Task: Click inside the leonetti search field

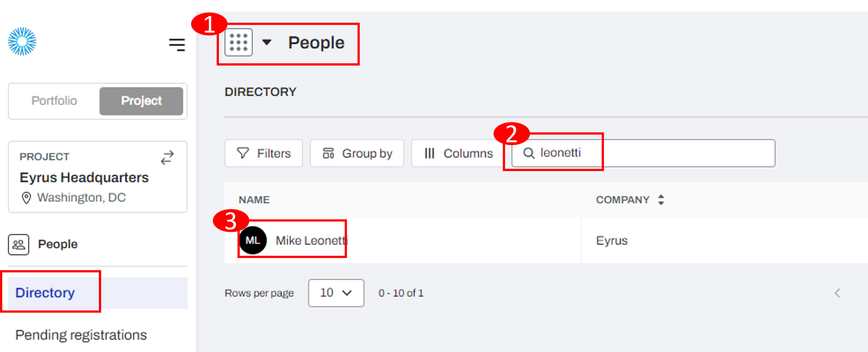Action: (x=607, y=153)
